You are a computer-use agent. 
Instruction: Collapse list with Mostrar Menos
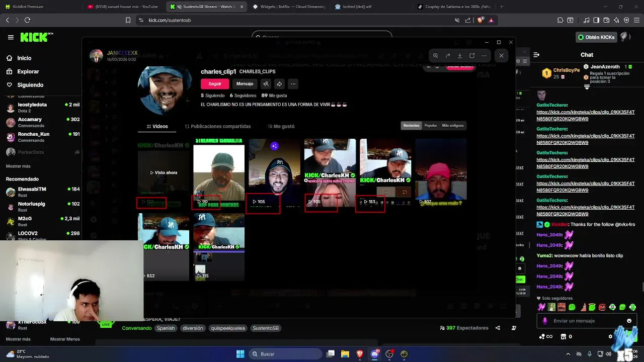click(x=65, y=339)
